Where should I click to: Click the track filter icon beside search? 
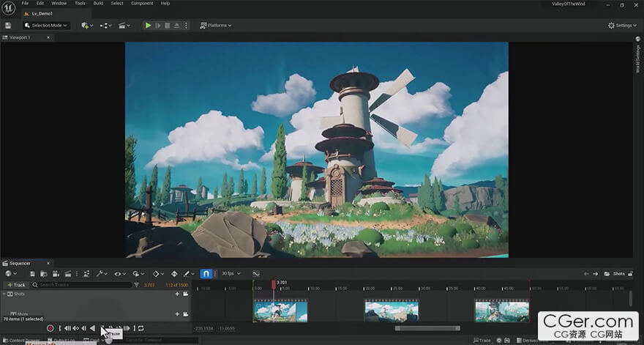(x=136, y=284)
